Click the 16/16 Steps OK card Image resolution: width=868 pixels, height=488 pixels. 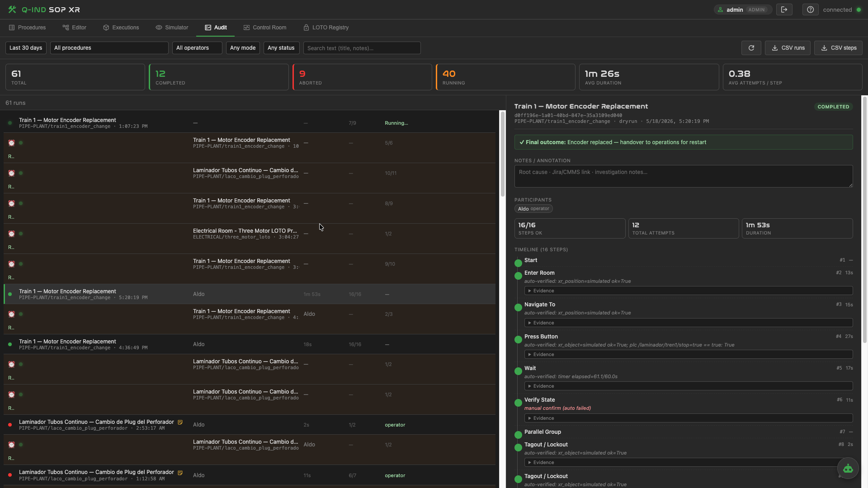click(x=570, y=229)
